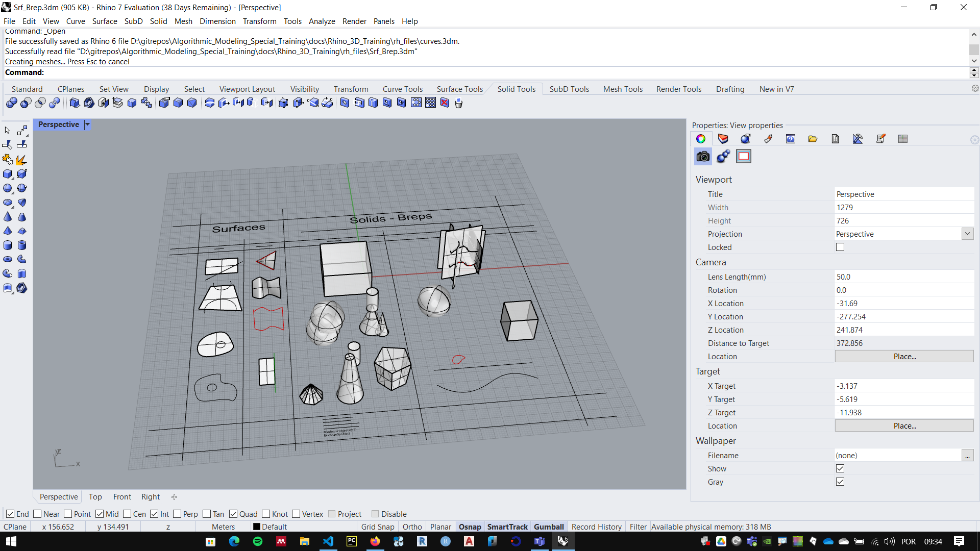Click the wallpaper filename browse button
The image size is (980, 551).
967,456
